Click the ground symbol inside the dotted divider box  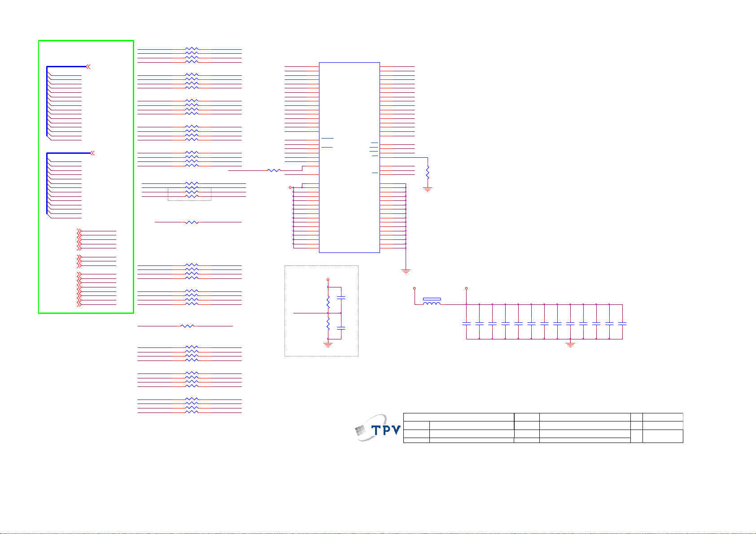click(328, 345)
